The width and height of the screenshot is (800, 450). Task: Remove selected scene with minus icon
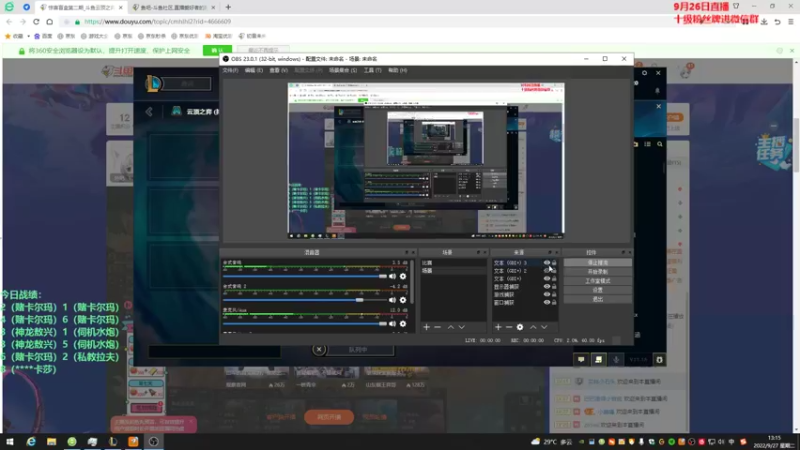[438, 327]
